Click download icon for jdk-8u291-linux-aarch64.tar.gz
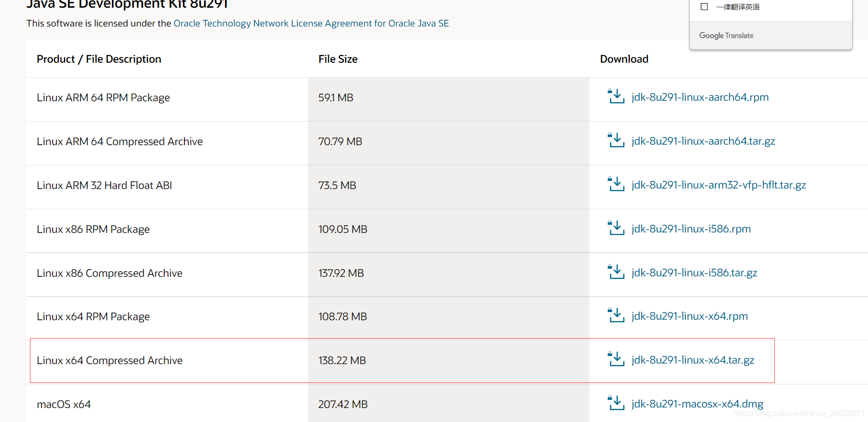The height and width of the screenshot is (422, 868). coord(616,140)
